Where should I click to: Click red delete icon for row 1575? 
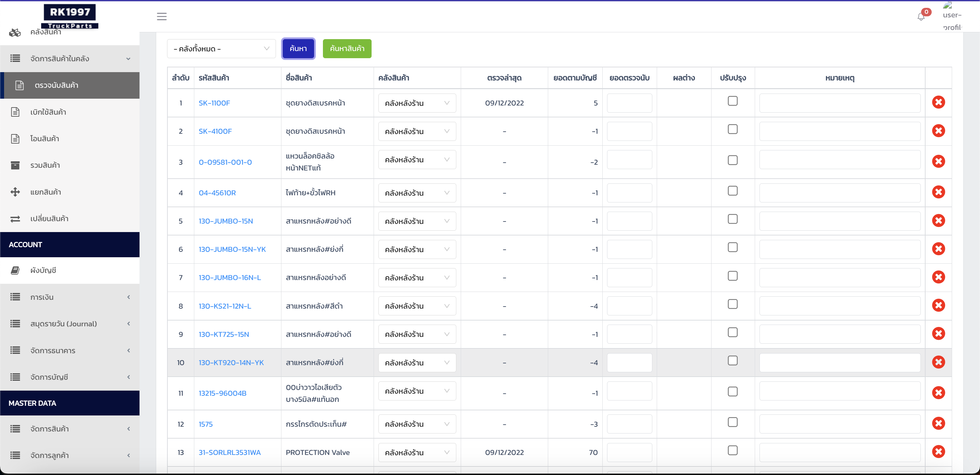pyautogui.click(x=938, y=423)
